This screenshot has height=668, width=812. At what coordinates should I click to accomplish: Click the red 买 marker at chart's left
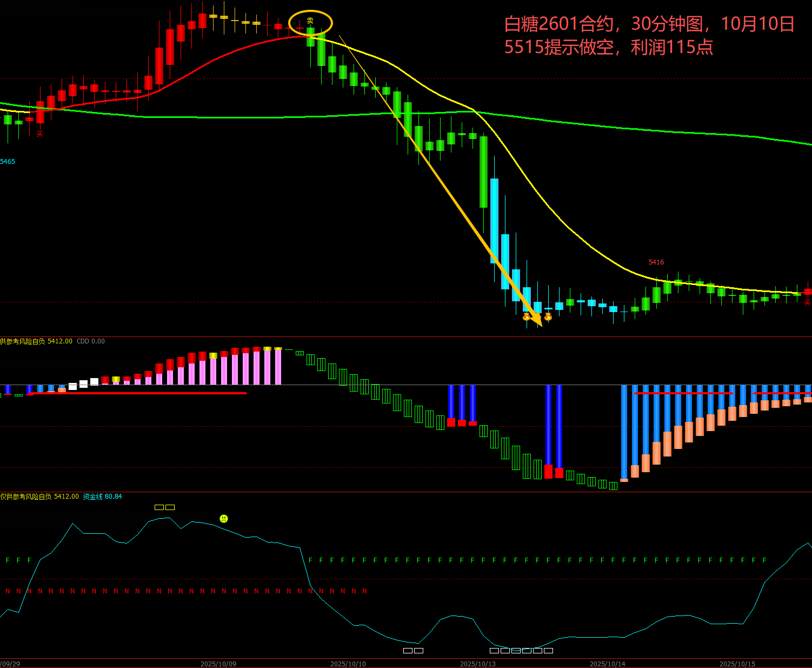point(39,134)
